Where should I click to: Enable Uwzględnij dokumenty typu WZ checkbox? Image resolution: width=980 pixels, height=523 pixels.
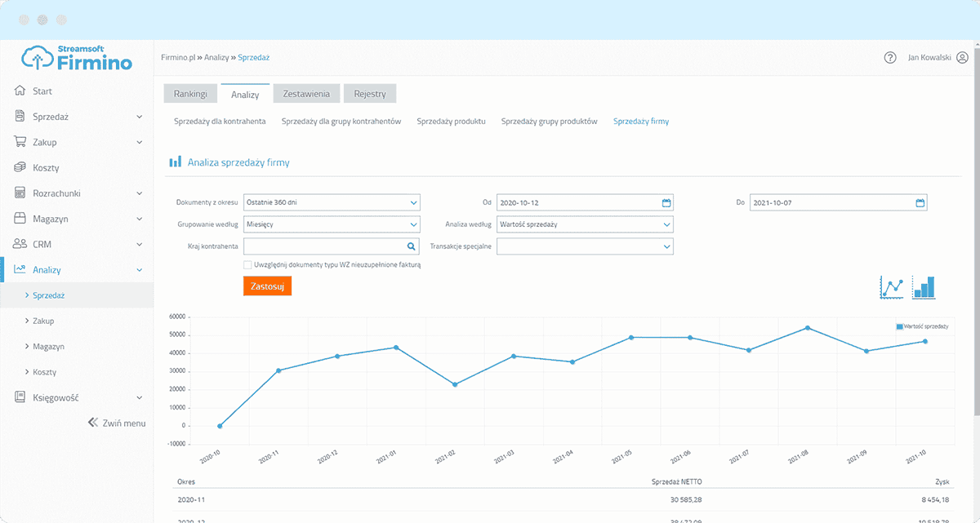tap(247, 264)
